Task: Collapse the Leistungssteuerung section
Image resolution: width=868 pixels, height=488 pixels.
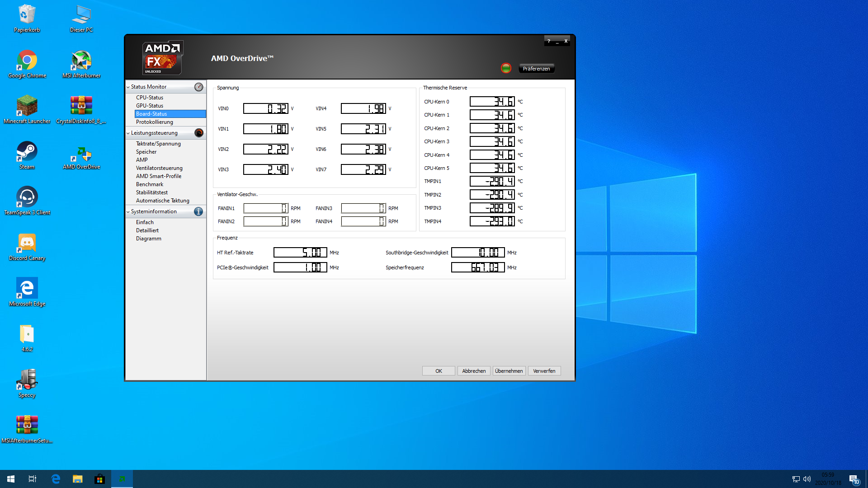Action: [128, 133]
